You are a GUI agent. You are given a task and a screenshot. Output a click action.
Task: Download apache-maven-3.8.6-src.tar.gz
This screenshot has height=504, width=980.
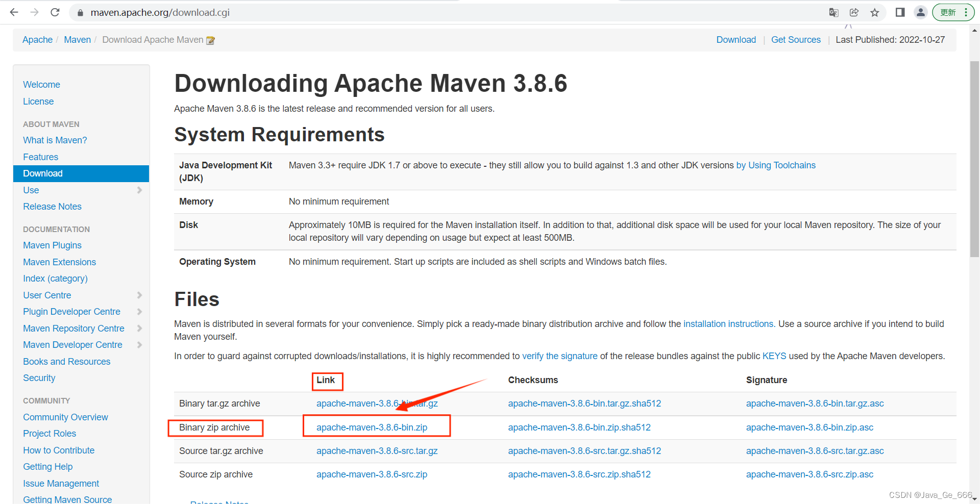tap(377, 451)
